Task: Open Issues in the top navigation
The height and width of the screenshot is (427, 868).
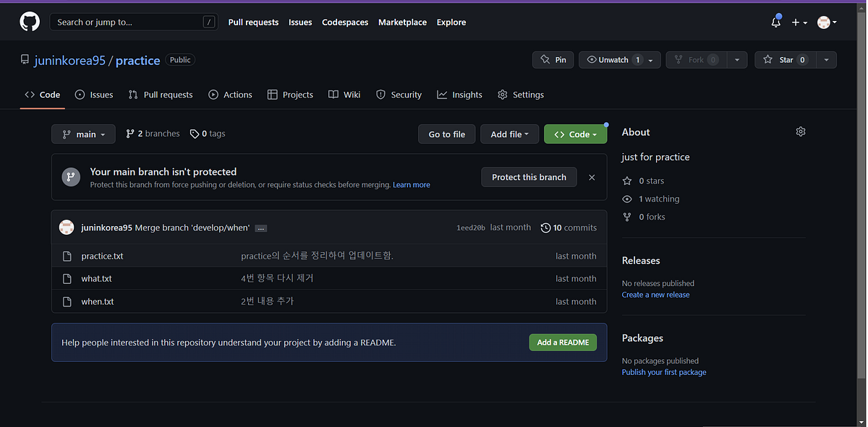Action: pyautogui.click(x=300, y=22)
